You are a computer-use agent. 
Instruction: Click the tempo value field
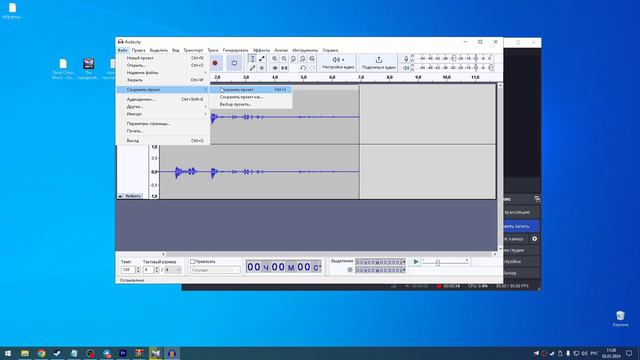click(x=128, y=270)
